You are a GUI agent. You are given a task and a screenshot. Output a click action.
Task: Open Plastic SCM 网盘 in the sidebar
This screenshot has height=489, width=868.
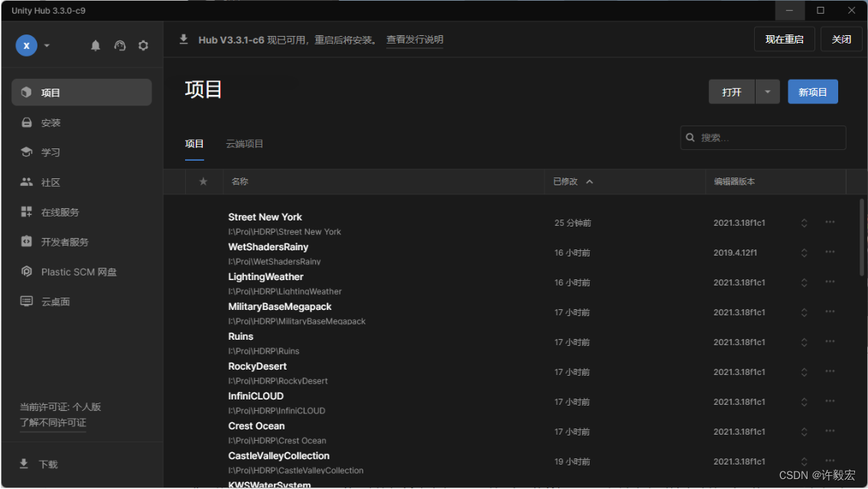pos(81,272)
